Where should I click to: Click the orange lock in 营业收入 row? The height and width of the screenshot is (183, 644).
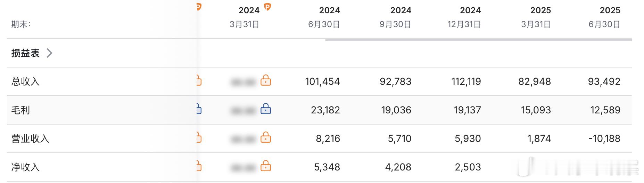(266, 137)
